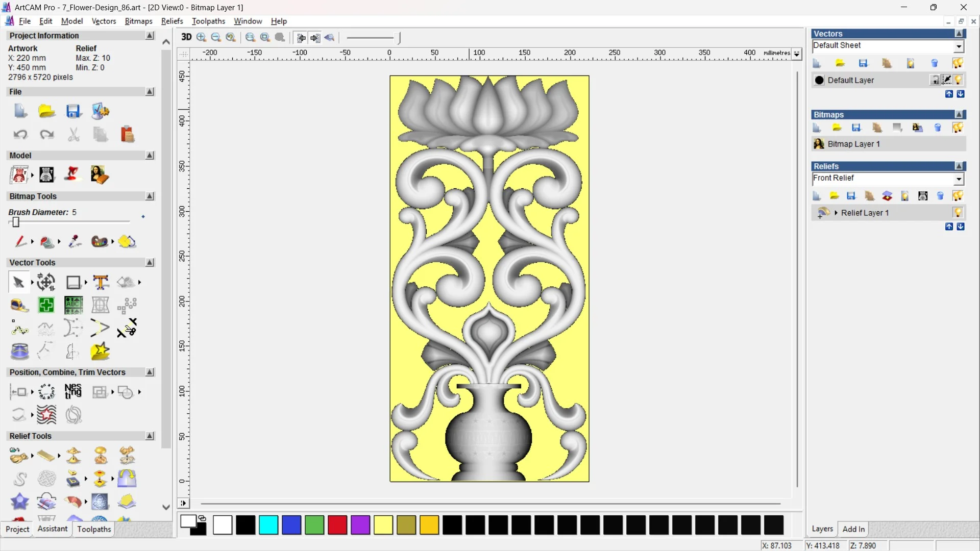
Task: Open a new bitmap with the New Bitmap icon
Action: pyautogui.click(x=817, y=128)
